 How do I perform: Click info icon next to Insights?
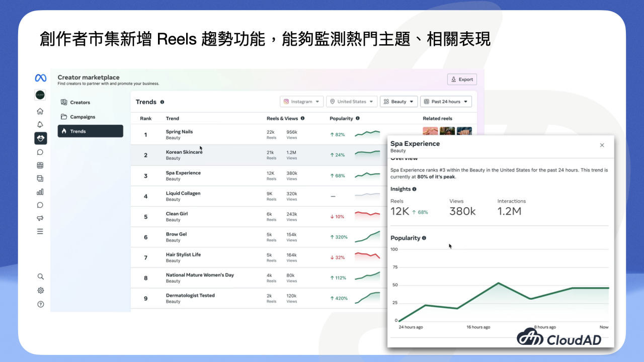415,189
